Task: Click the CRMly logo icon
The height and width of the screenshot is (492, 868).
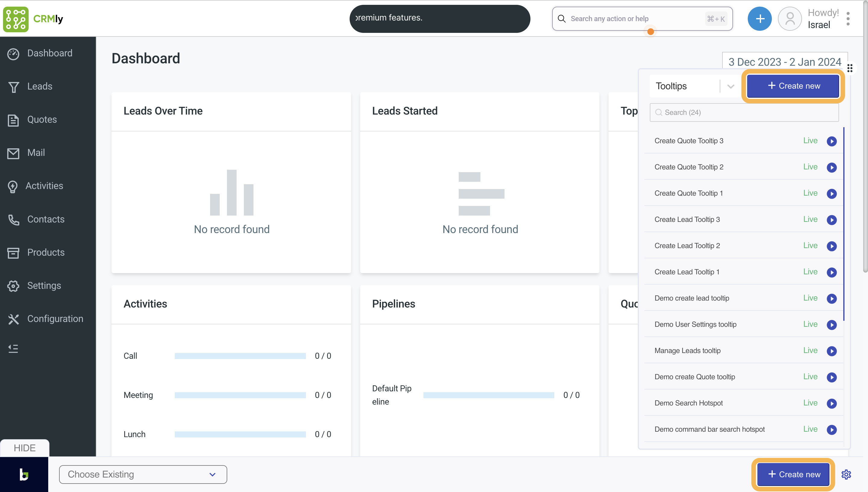Action: (x=16, y=19)
